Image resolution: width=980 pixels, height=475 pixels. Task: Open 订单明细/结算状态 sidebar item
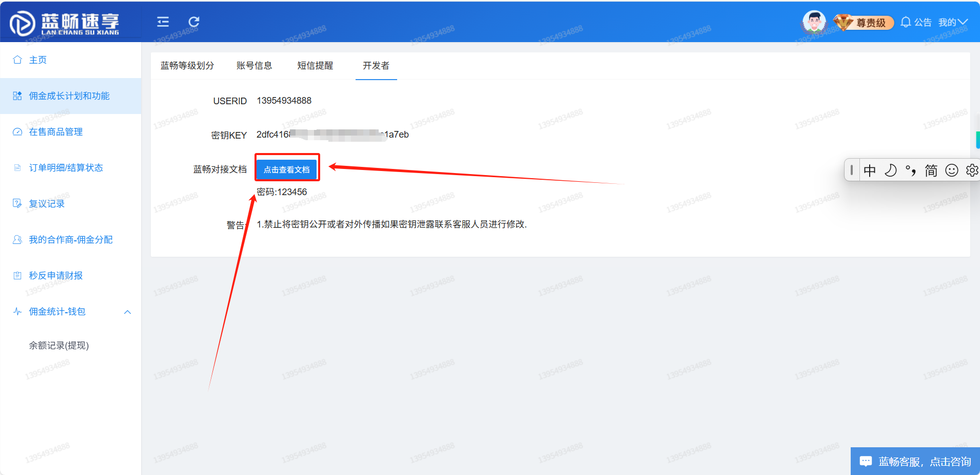pyautogui.click(x=71, y=168)
